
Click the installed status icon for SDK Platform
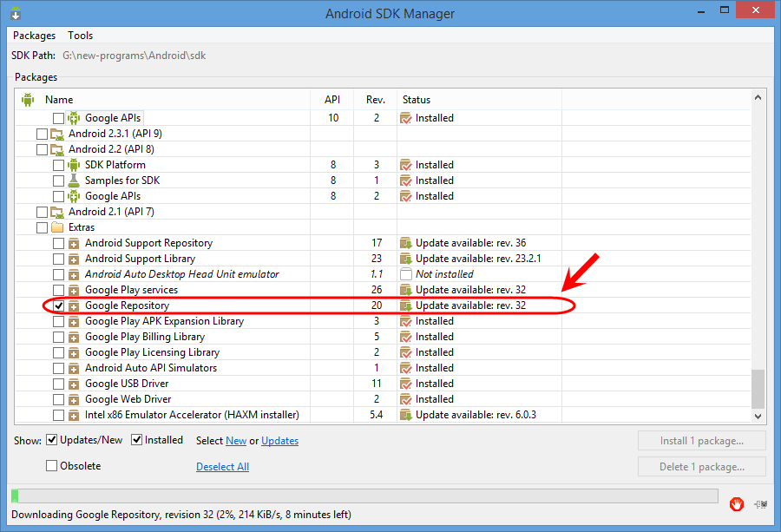point(406,165)
